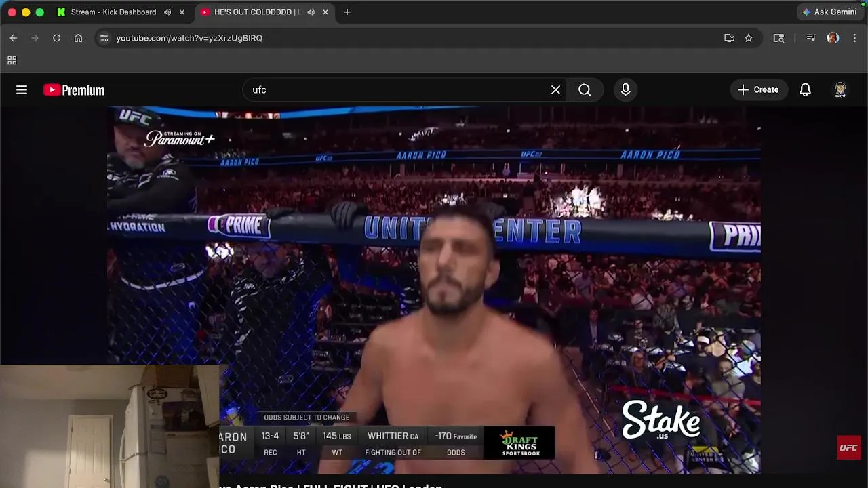868x488 pixels.
Task: Go back to the previous page
Action: click(14, 38)
